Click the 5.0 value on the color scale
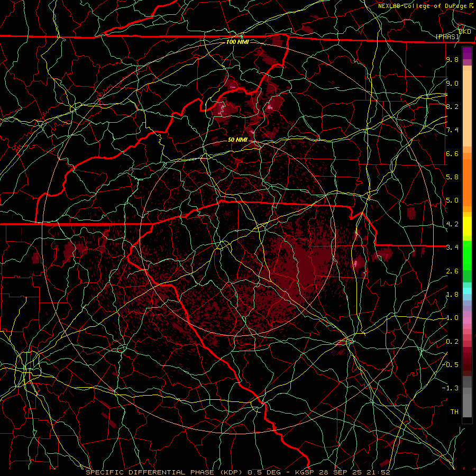This screenshot has width=476, height=476. (452, 200)
